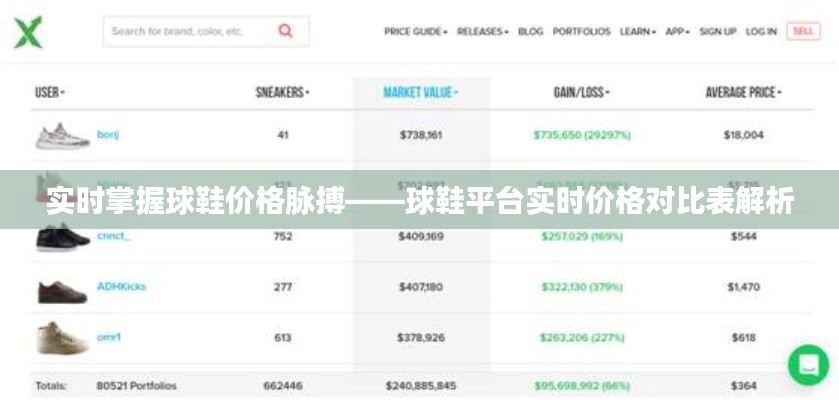
Task: Click the omr1 tan sneaker thumbnail
Action: pyautogui.click(x=62, y=338)
